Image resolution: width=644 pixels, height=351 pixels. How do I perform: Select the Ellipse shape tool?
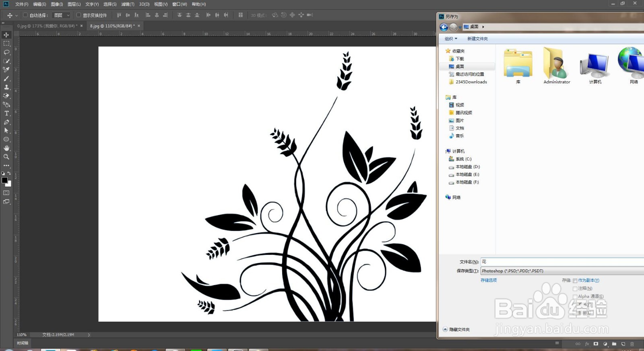6,140
